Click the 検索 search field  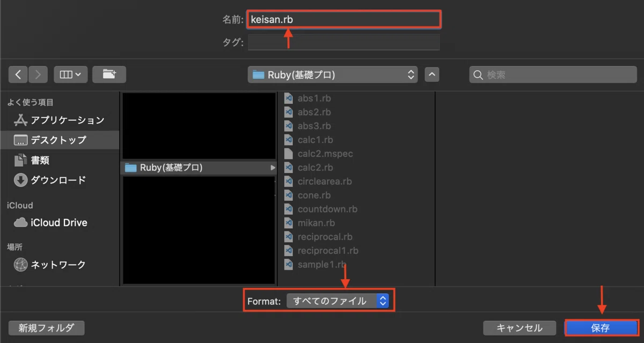[x=553, y=75]
